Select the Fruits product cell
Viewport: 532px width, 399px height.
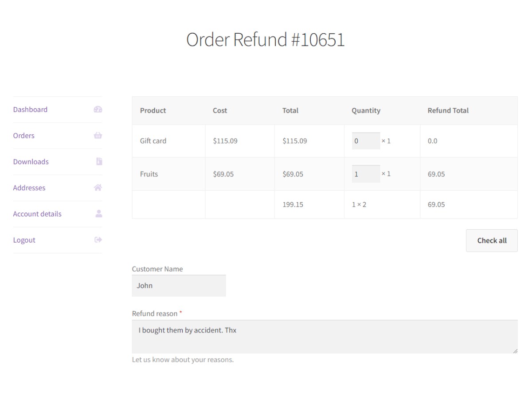pos(168,174)
